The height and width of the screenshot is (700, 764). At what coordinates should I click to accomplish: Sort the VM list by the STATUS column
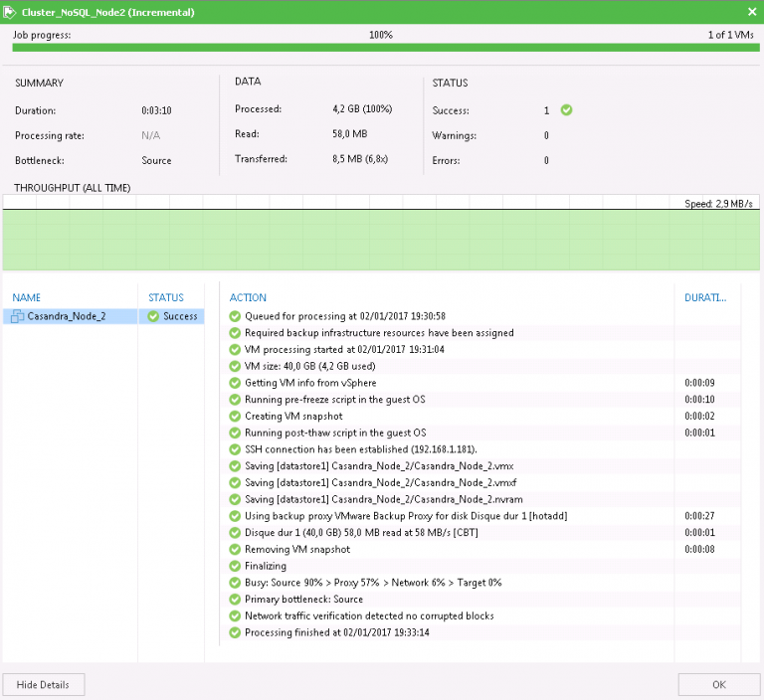pyautogui.click(x=166, y=297)
